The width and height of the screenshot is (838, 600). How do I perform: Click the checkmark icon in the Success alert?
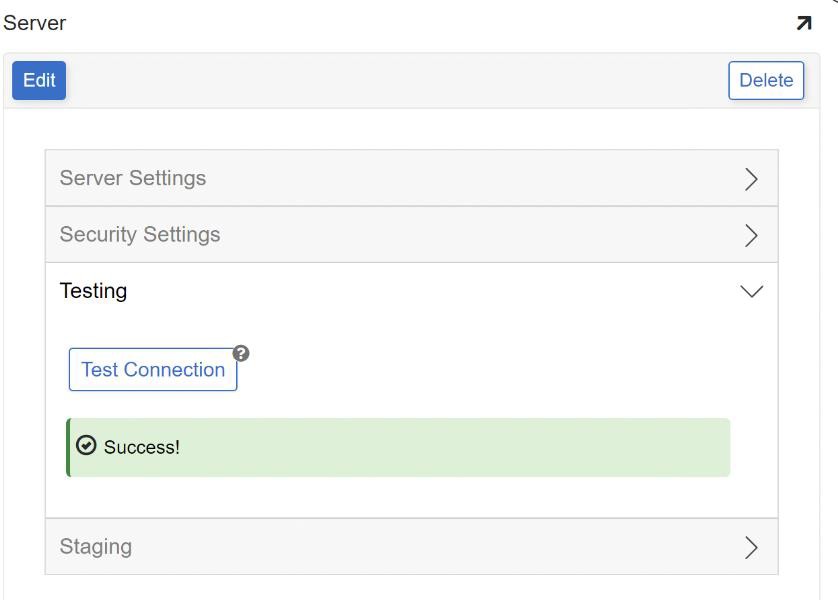click(86, 446)
